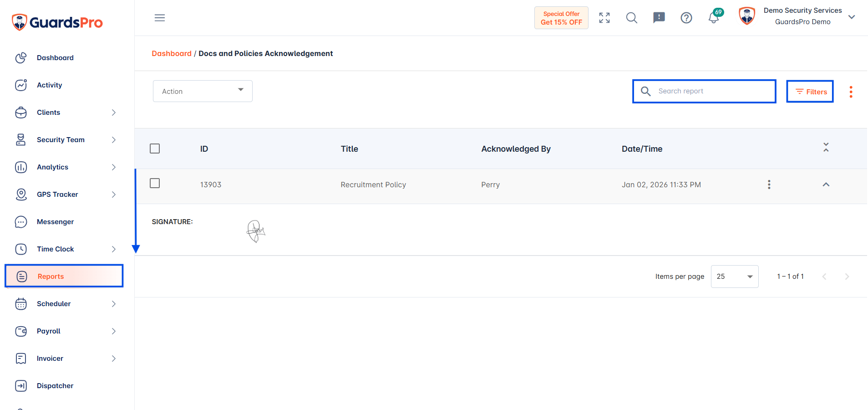Expand the Time Clock submenu arrow

tap(114, 249)
